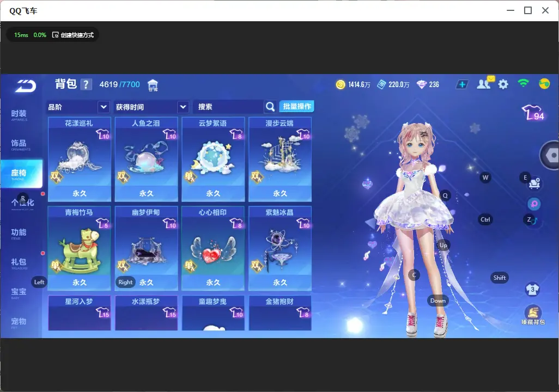Maximize the QQ飞车 window
Image resolution: width=559 pixels, height=392 pixels.
pyautogui.click(x=528, y=11)
